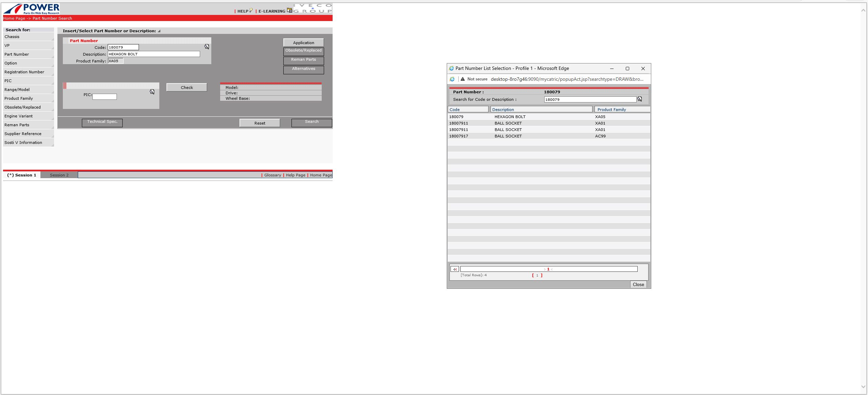Collapse the Insert/Select Part Number triangle

pyautogui.click(x=159, y=31)
